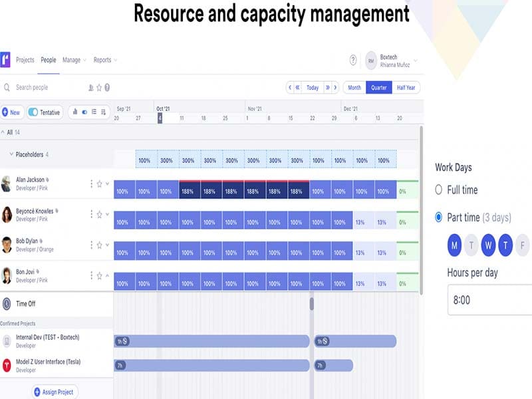The image size is (532, 399).
Task: Collapse the All 14 group
Action: point(3,132)
